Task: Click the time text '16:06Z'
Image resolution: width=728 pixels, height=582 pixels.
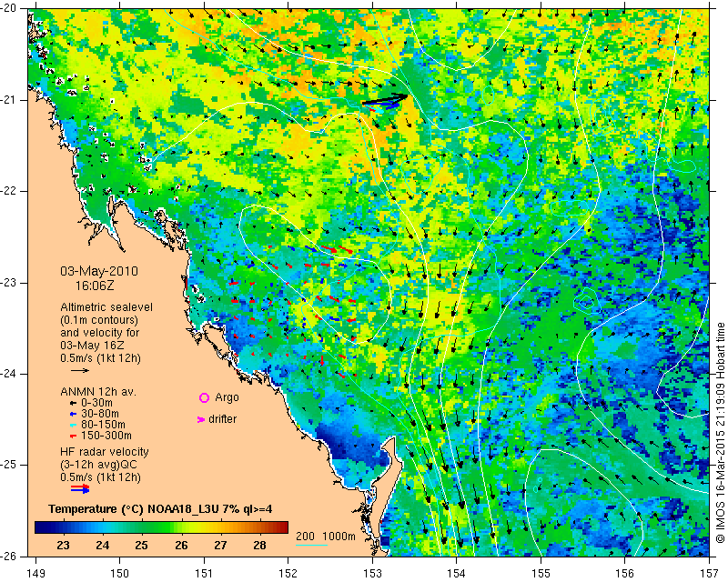Action: click(95, 286)
